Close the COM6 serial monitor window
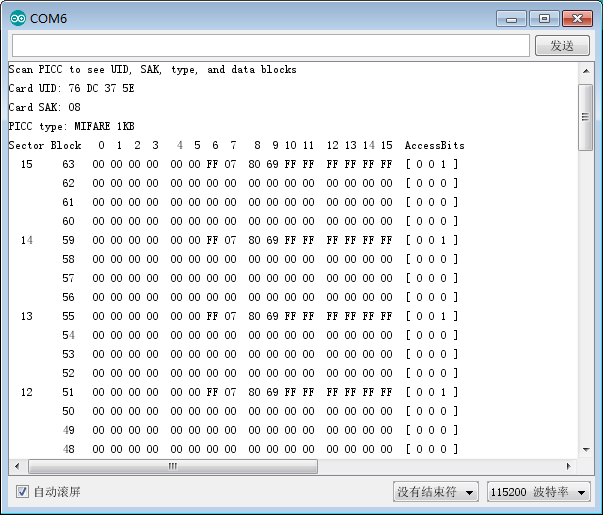Screen dimensions: 603x515 pyautogui.click(x=577, y=18)
